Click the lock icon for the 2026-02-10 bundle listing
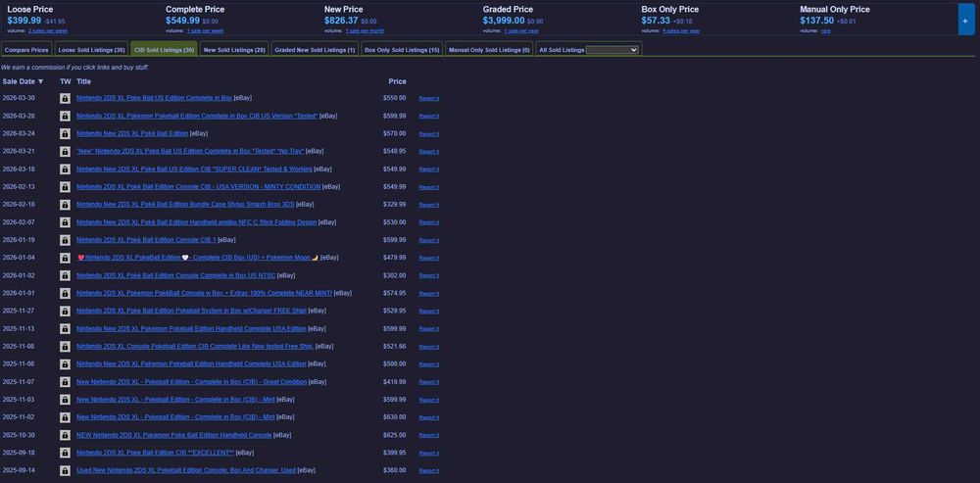Image resolution: width=980 pixels, height=483 pixels. tap(65, 205)
